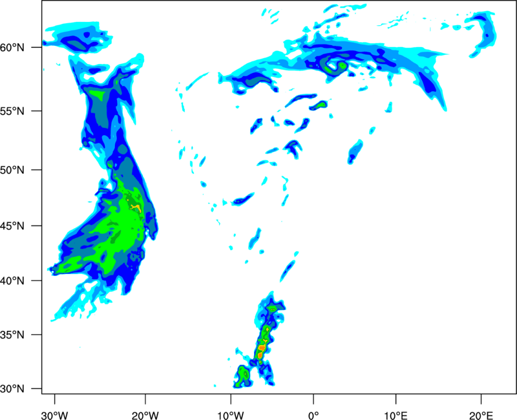The height and width of the screenshot is (420, 517).
Task: Click the 20°W longitude label
Action: point(145,415)
